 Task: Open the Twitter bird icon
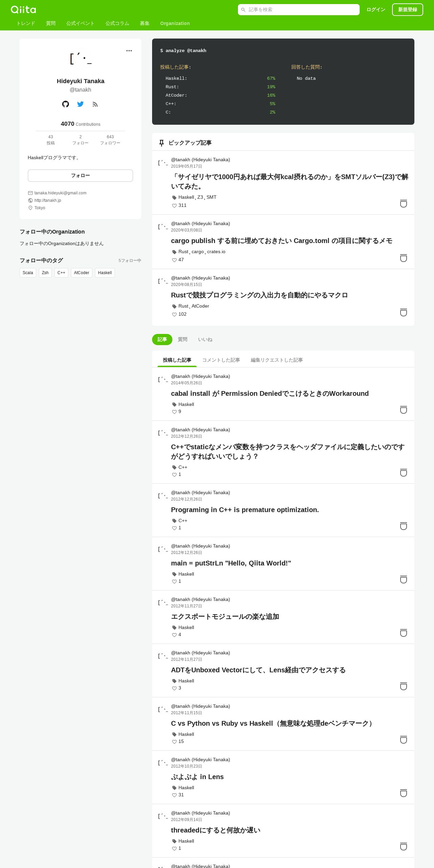pyautogui.click(x=80, y=104)
